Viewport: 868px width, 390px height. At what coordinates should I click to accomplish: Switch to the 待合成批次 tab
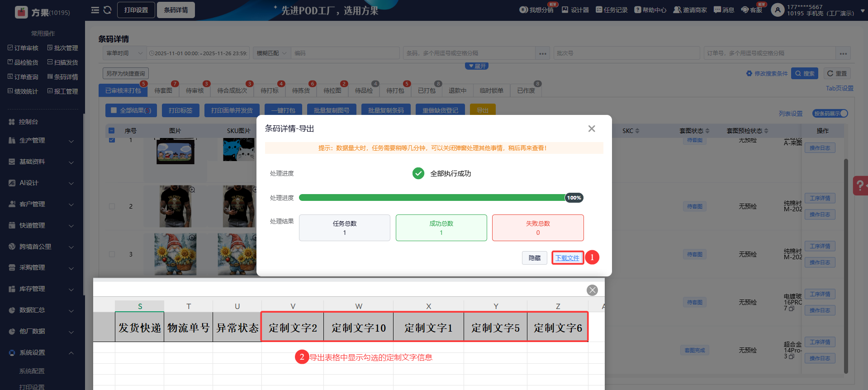tap(232, 90)
